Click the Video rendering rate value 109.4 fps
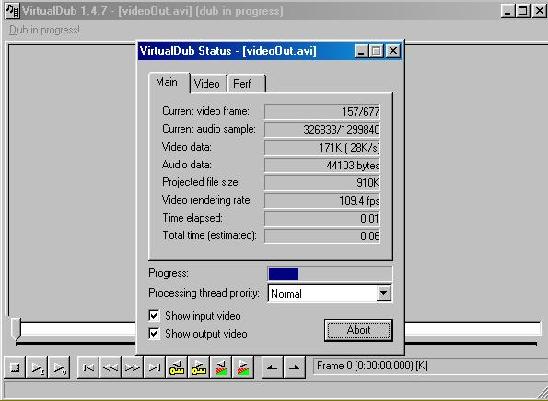Image resolution: width=548 pixels, height=401 pixels. click(x=322, y=201)
